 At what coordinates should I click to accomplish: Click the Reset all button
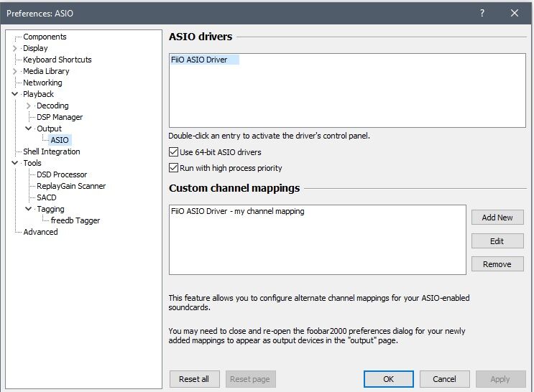tap(195, 379)
